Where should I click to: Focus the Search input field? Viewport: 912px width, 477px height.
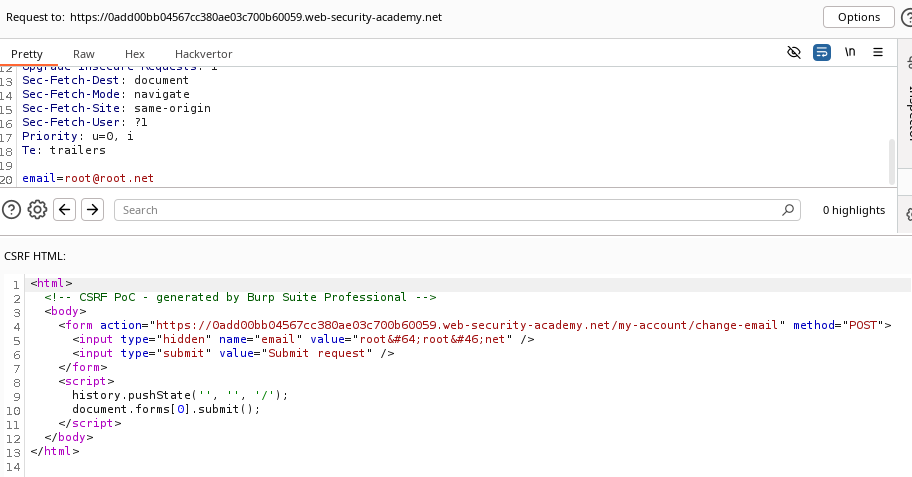coord(457,210)
